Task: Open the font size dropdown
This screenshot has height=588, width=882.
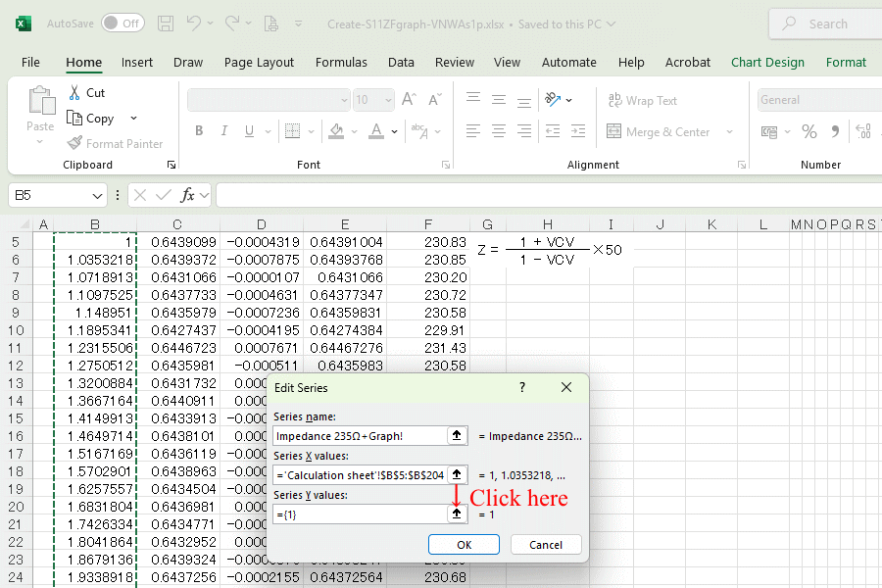Action: click(388, 100)
